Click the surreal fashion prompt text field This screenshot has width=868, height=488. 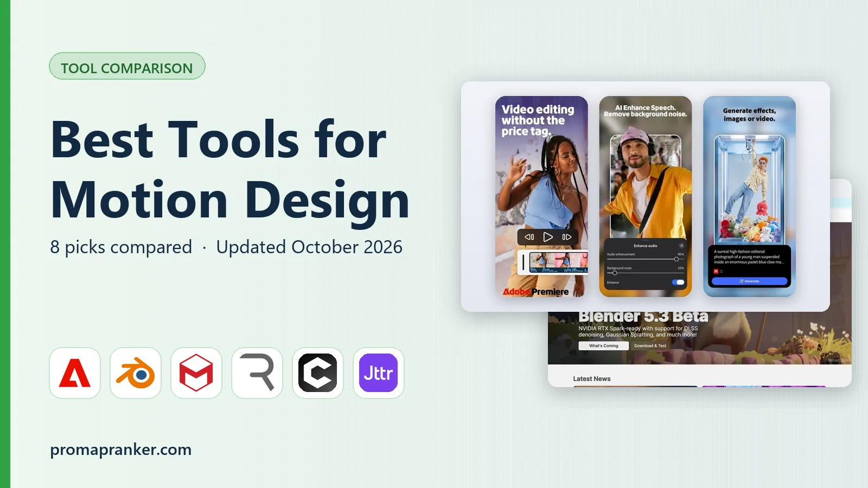(749, 257)
